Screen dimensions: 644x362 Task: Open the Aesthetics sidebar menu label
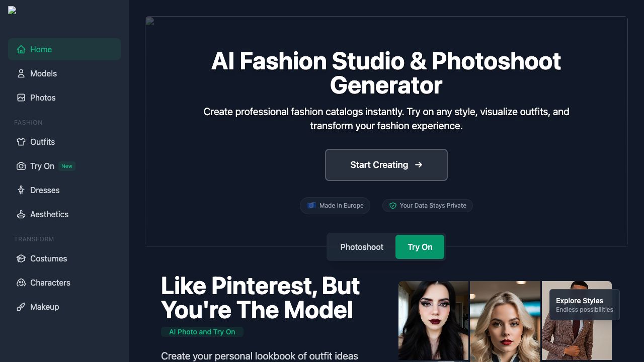49,214
